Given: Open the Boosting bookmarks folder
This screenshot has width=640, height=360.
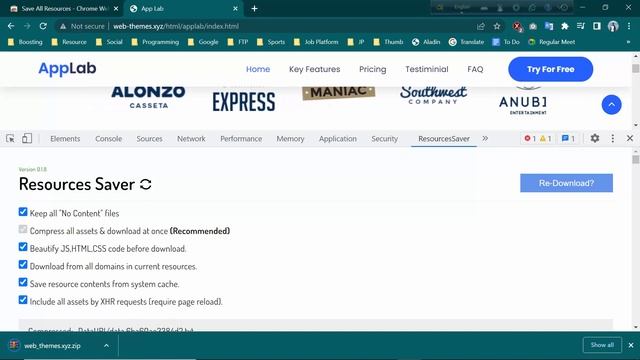Looking at the screenshot, I should tap(25, 42).
